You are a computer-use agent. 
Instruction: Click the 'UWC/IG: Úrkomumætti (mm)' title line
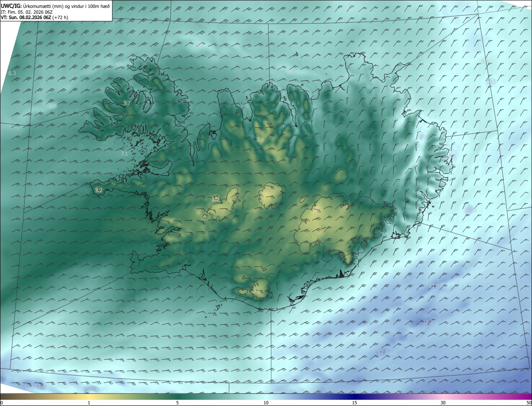point(55,6)
